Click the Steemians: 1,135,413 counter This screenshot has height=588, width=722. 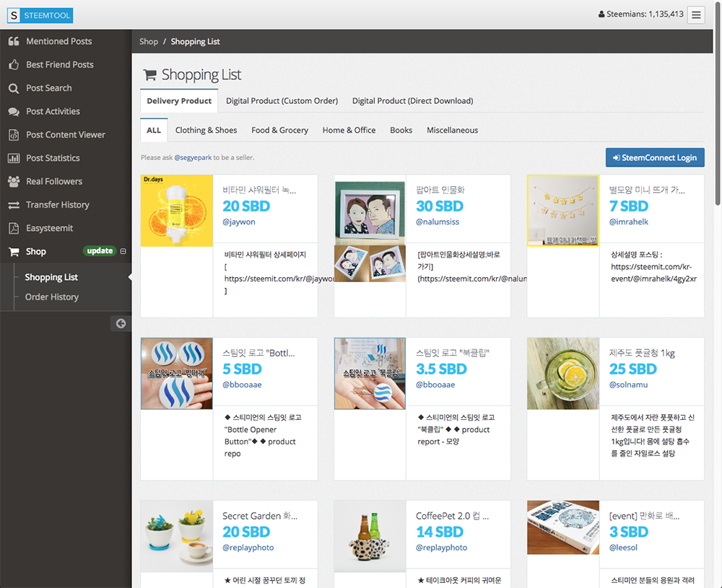click(x=640, y=14)
